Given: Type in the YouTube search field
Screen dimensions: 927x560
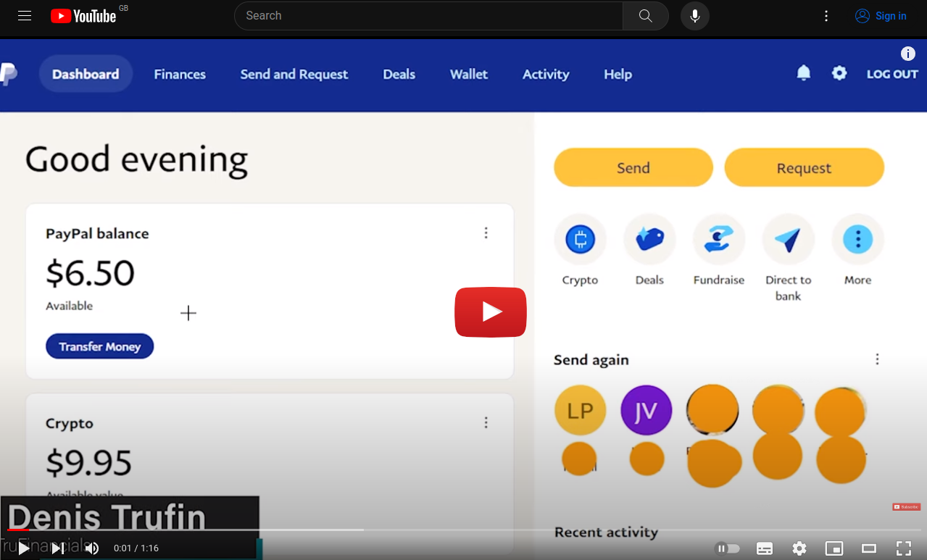Looking at the screenshot, I should (x=428, y=16).
